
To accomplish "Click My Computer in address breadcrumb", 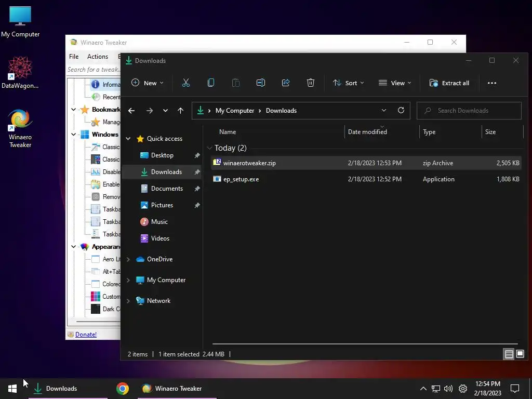I will tap(235, 111).
